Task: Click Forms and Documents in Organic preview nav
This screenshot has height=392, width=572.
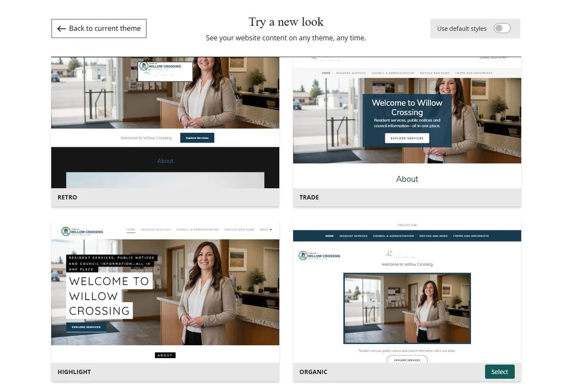Action: pos(471,236)
